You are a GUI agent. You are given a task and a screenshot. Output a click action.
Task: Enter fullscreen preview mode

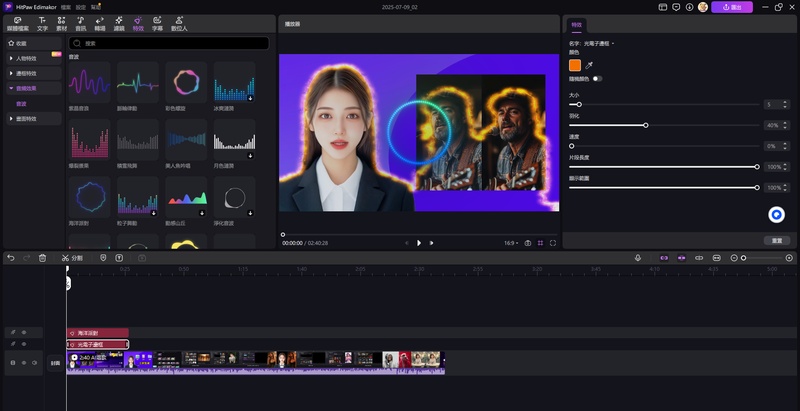[553, 243]
